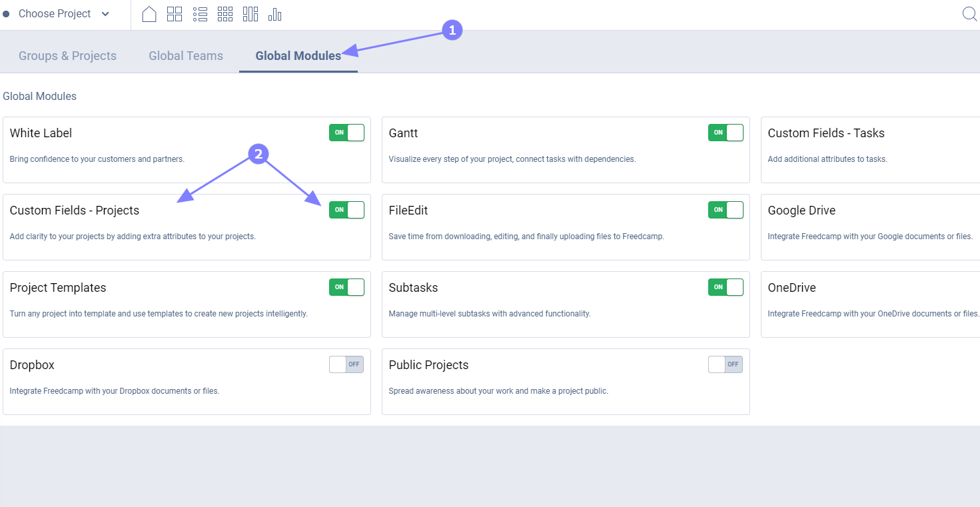Open the Global Teams tab
Image resolution: width=980 pixels, height=507 pixels.
click(x=186, y=56)
